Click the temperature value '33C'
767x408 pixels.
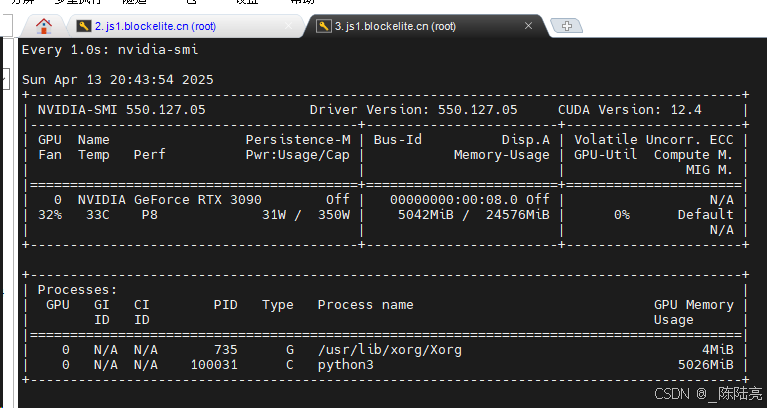(97, 215)
